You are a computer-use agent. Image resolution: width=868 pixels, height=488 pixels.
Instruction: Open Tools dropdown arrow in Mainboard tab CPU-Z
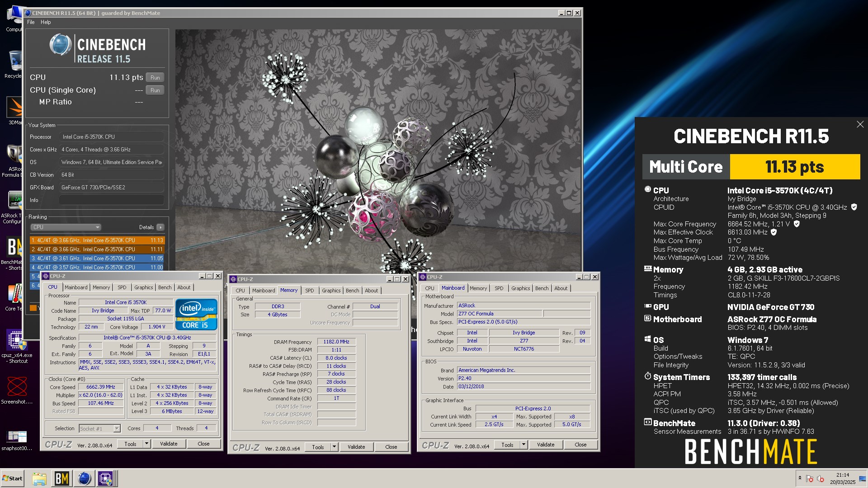click(524, 445)
